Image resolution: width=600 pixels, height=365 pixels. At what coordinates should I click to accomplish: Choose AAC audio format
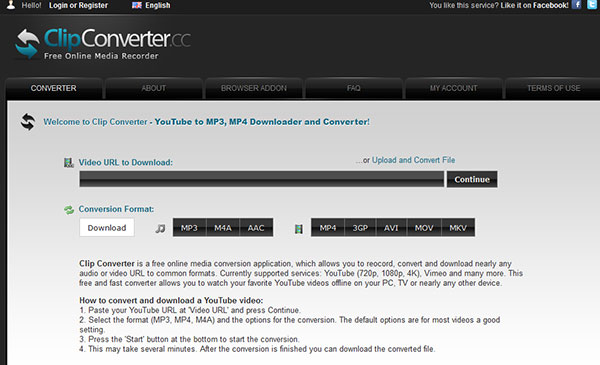point(256,228)
